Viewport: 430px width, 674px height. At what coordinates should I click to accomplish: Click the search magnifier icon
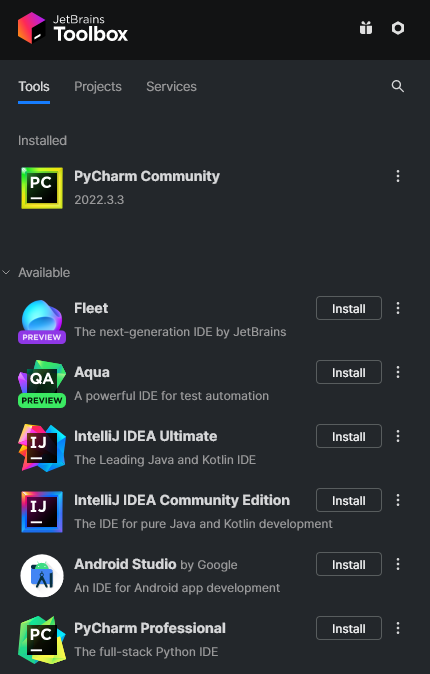click(398, 86)
